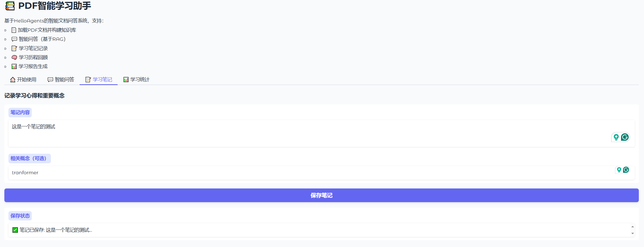The height and width of the screenshot is (247, 644).
Task: Open Grammarly suggestions lightbulb in note content box
Action: (x=616, y=137)
